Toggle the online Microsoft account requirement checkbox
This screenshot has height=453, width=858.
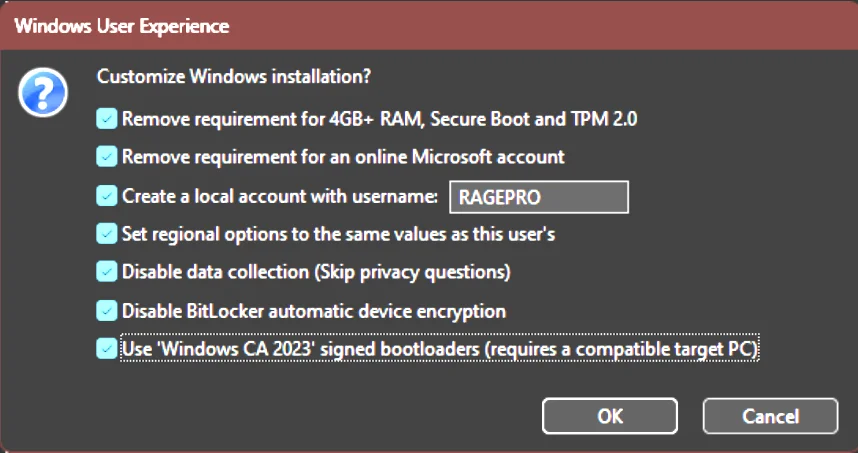[x=107, y=157]
